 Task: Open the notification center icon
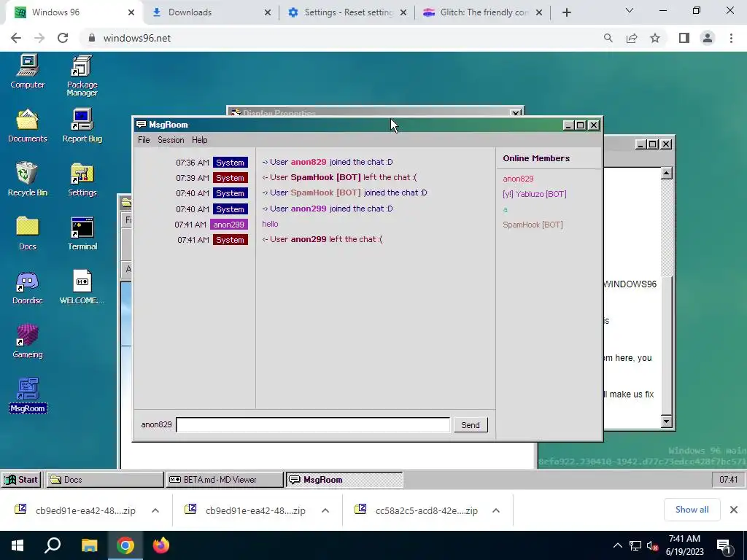pyautogui.click(x=724, y=545)
